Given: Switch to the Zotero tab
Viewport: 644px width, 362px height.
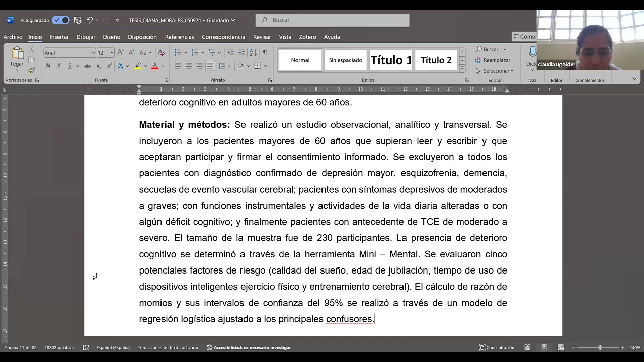Looking at the screenshot, I should click(x=307, y=37).
